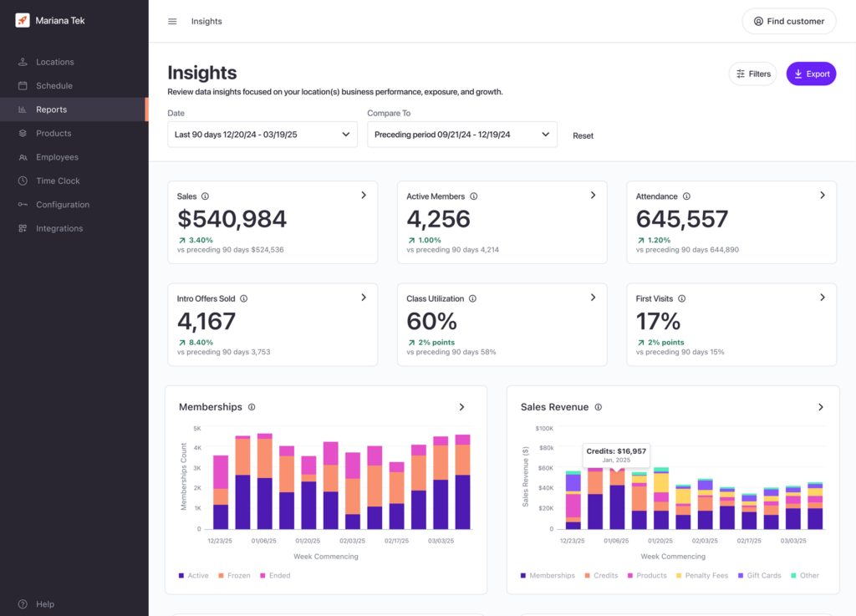This screenshot has width=856, height=616.
Task: Open the Date range dropdown
Action: point(262,135)
